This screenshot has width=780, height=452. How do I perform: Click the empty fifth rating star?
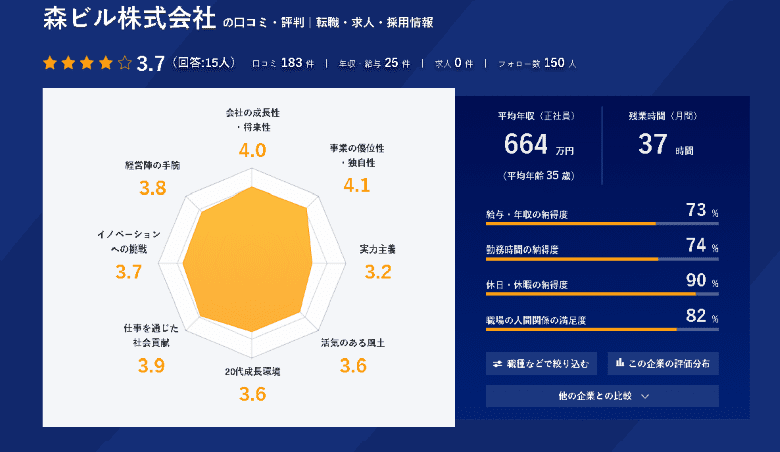click(x=124, y=63)
